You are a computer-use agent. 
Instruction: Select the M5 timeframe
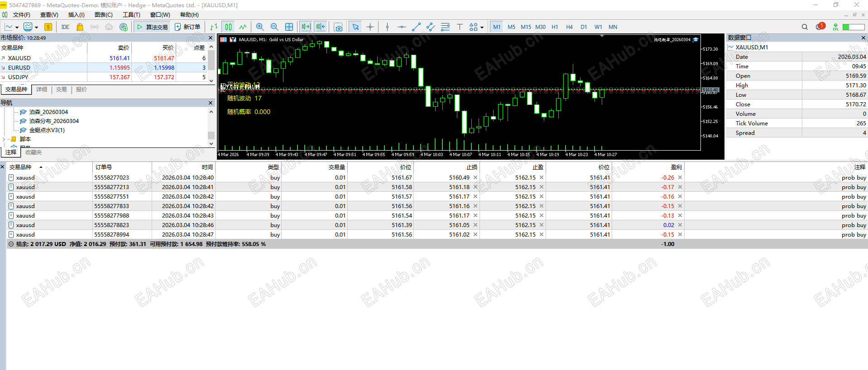511,27
